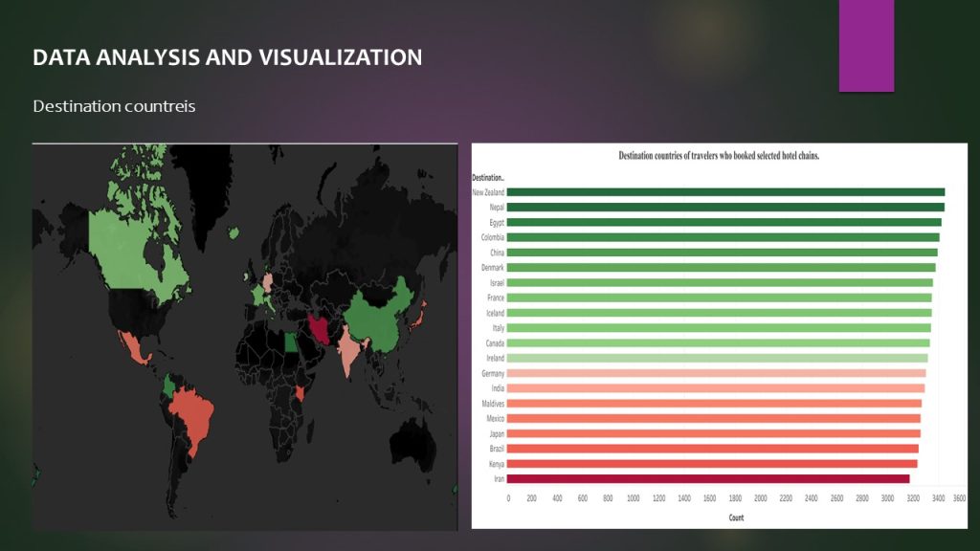This screenshot has width=980, height=551.
Task: Select the purple rectangle accent shape
Action: click(866, 45)
